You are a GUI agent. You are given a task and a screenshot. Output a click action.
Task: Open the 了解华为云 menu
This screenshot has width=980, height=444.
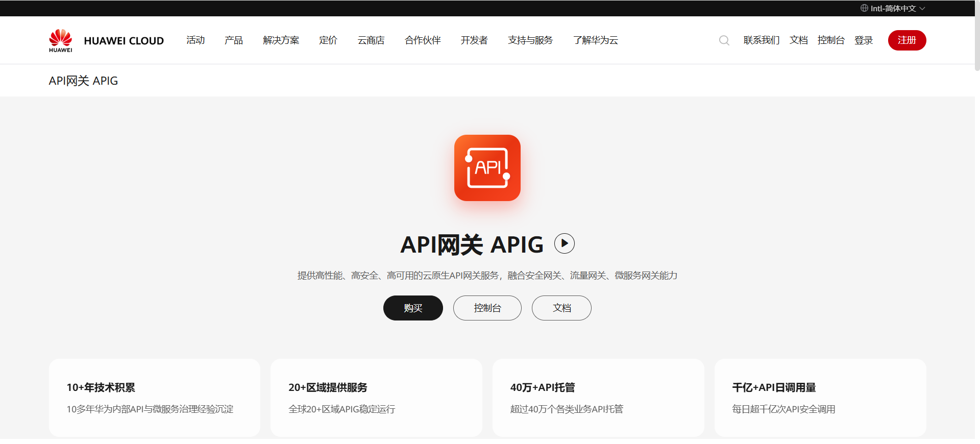(596, 40)
